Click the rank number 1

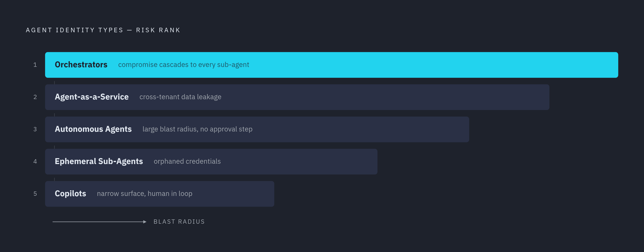tap(35, 65)
